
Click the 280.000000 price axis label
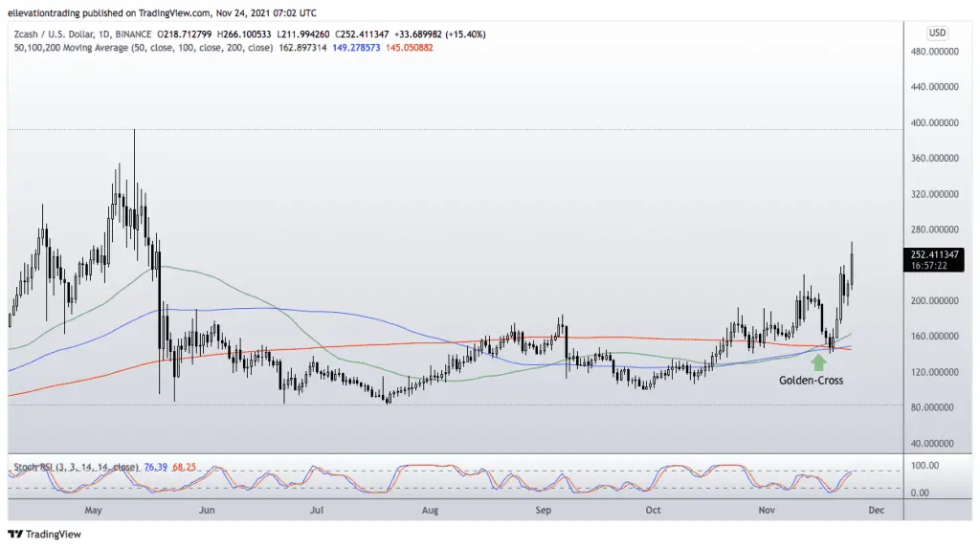point(934,230)
